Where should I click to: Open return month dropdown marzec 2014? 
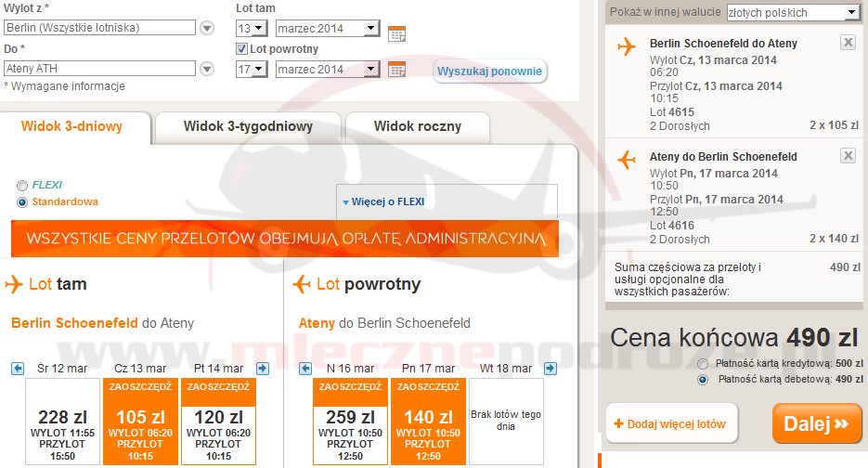pos(328,69)
